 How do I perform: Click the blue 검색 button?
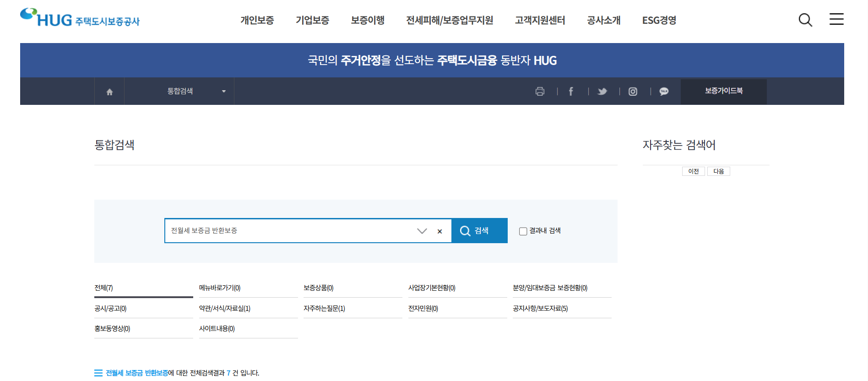479,231
